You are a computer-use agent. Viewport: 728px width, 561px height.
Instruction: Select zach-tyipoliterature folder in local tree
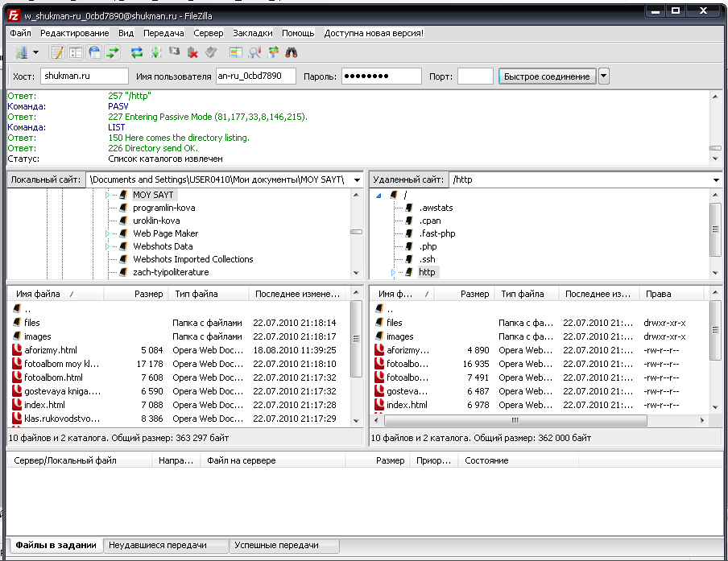point(171,272)
